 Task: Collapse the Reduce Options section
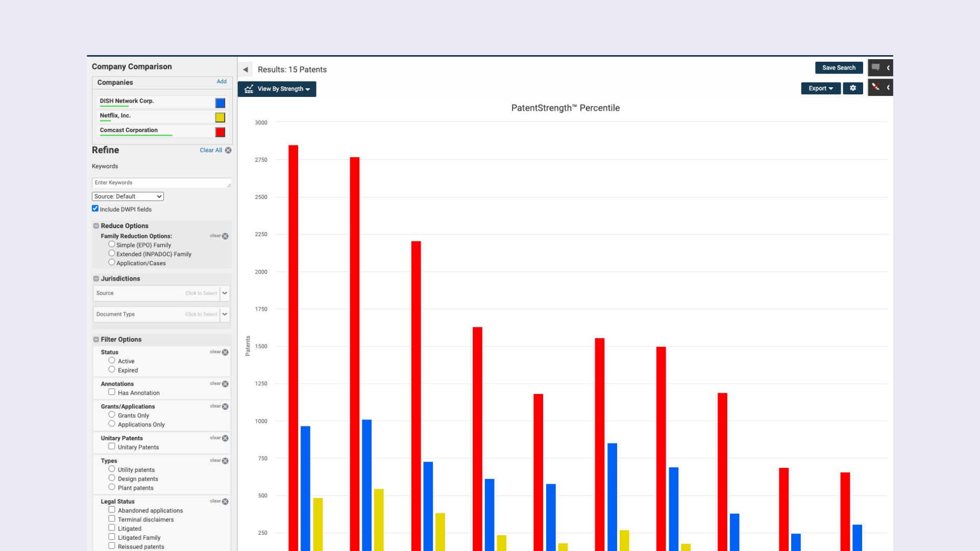point(96,226)
